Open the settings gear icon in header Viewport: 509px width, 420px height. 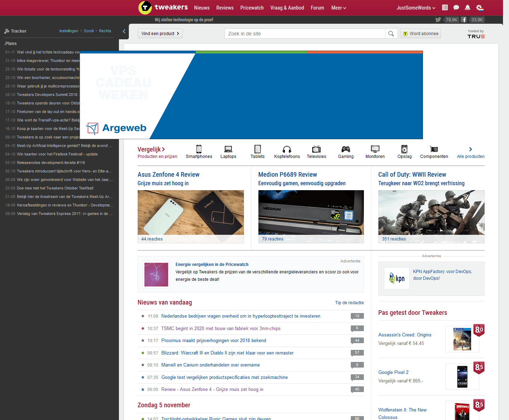coord(480,7)
